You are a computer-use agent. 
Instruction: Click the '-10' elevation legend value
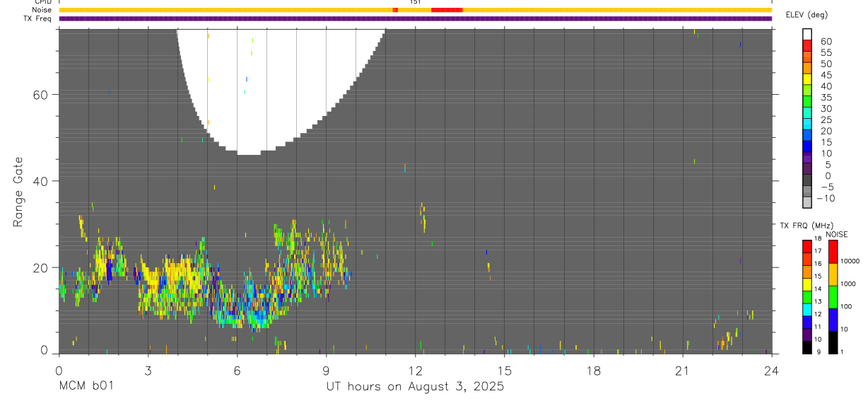825,198
